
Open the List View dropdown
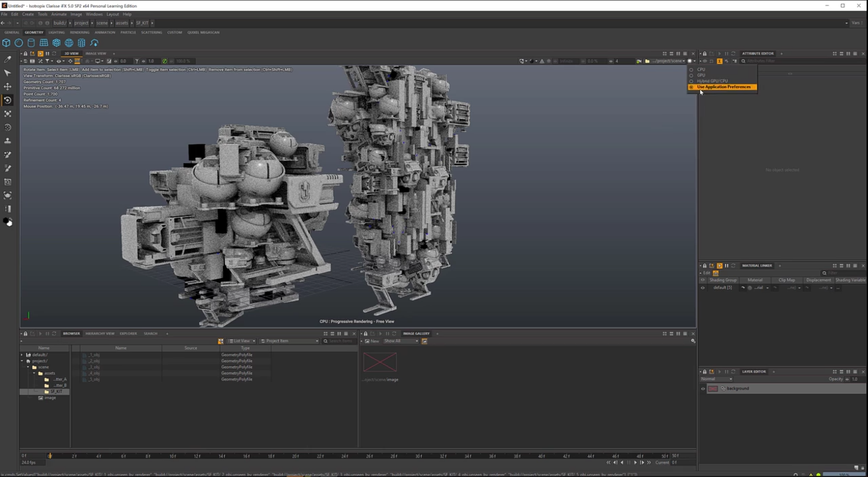click(x=241, y=341)
